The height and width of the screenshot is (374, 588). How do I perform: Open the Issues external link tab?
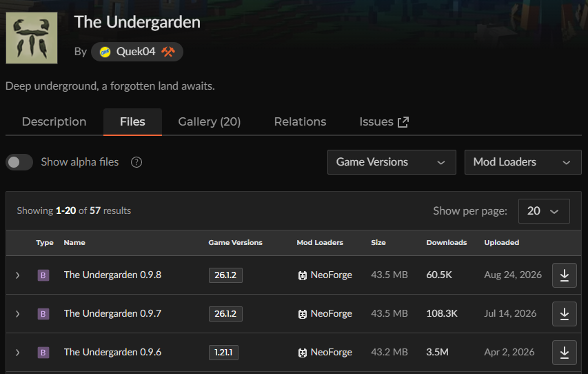click(x=384, y=121)
